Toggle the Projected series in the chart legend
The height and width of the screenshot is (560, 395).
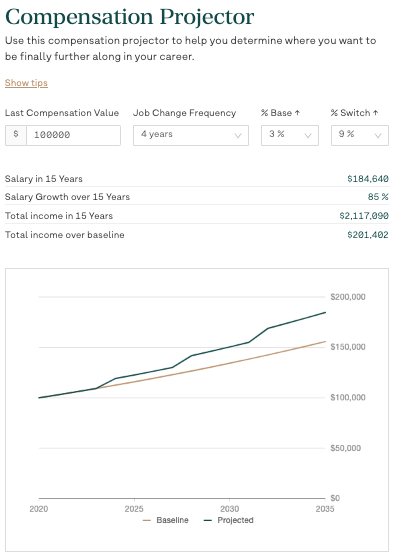coord(228,520)
